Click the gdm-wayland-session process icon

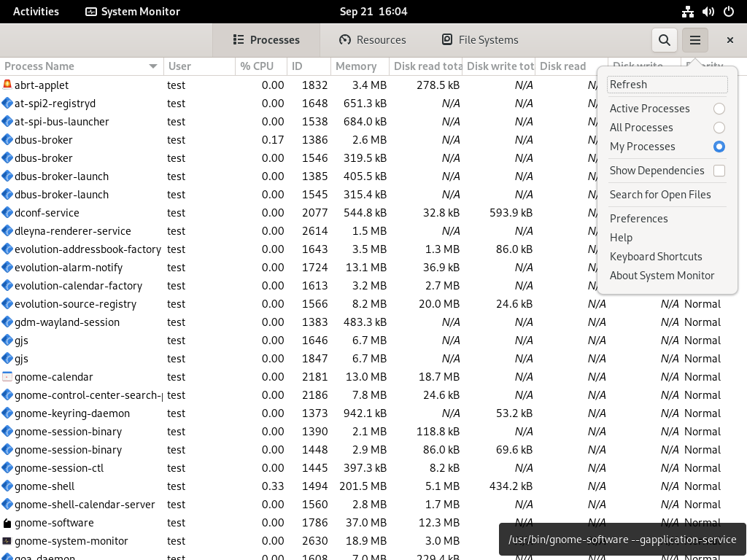[7, 322]
